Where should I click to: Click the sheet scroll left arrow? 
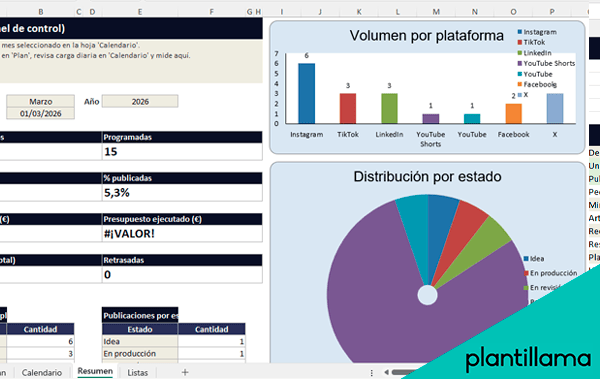[386, 372]
